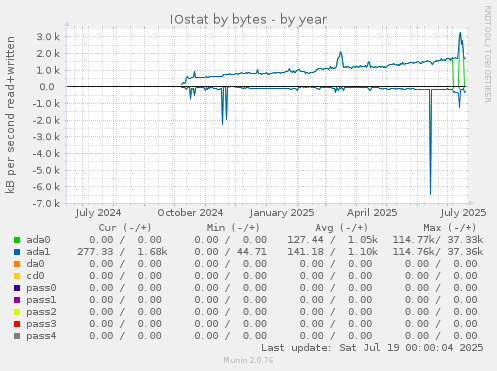Viewport: 497px width, 371px height.
Task: Click ada1 current value '277.33 / 1.68k'
Action: coord(122,252)
